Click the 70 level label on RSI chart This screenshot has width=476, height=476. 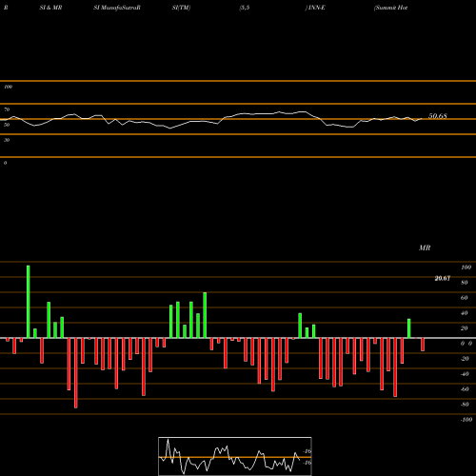point(7,109)
